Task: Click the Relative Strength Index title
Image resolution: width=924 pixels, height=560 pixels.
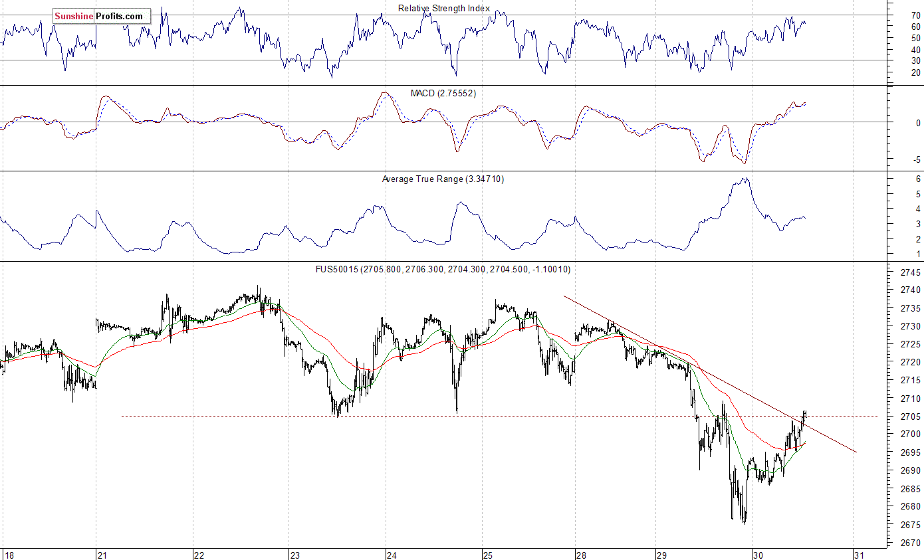Action: pyautogui.click(x=444, y=9)
